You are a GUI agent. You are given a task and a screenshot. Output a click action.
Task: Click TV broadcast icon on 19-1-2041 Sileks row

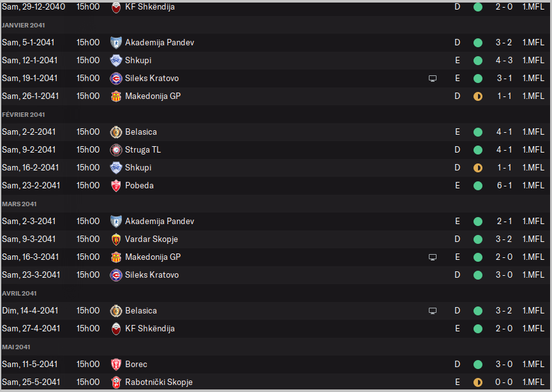[433, 79]
